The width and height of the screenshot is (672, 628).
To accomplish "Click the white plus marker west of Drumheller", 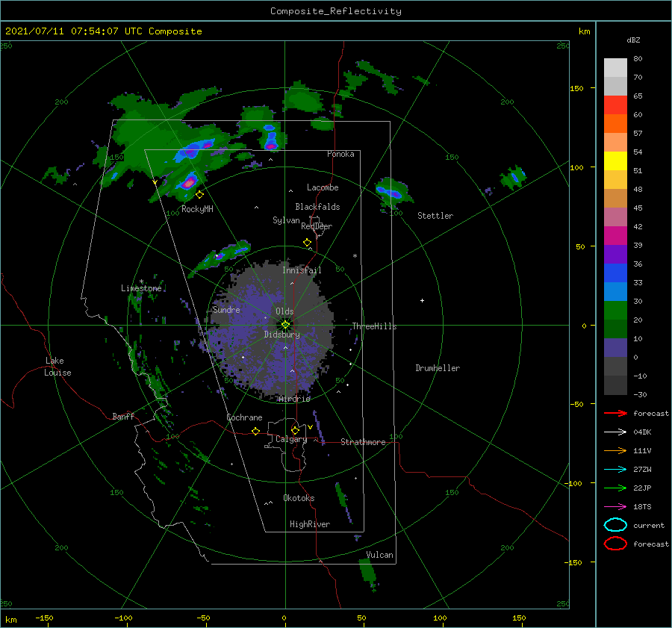I will 422,300.
